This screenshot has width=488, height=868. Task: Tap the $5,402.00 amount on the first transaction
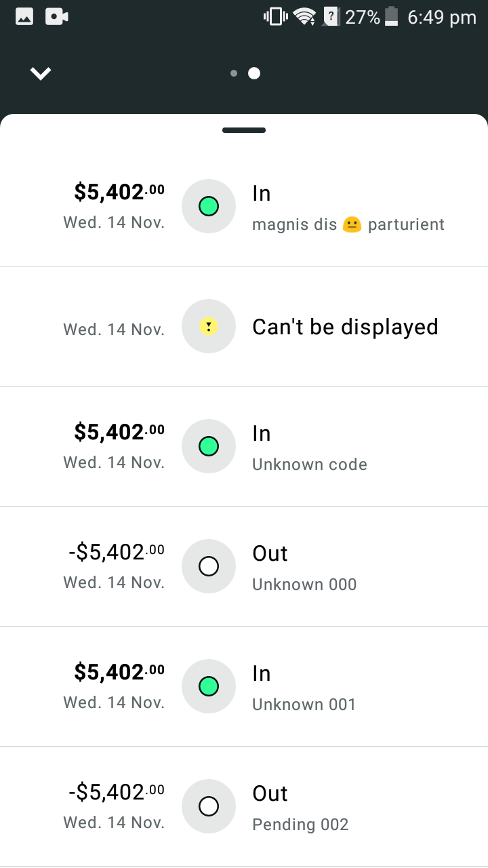[x=119, y=193]
